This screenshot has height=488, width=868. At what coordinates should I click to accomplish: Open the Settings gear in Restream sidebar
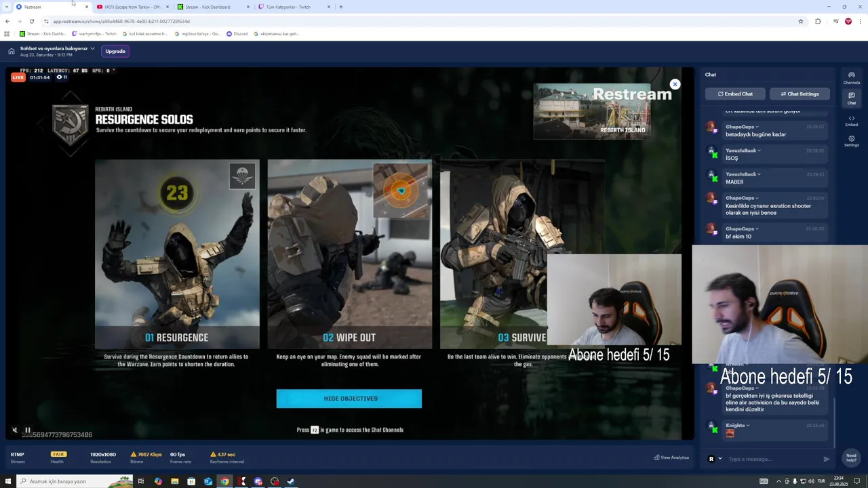[x=852, y=141]
